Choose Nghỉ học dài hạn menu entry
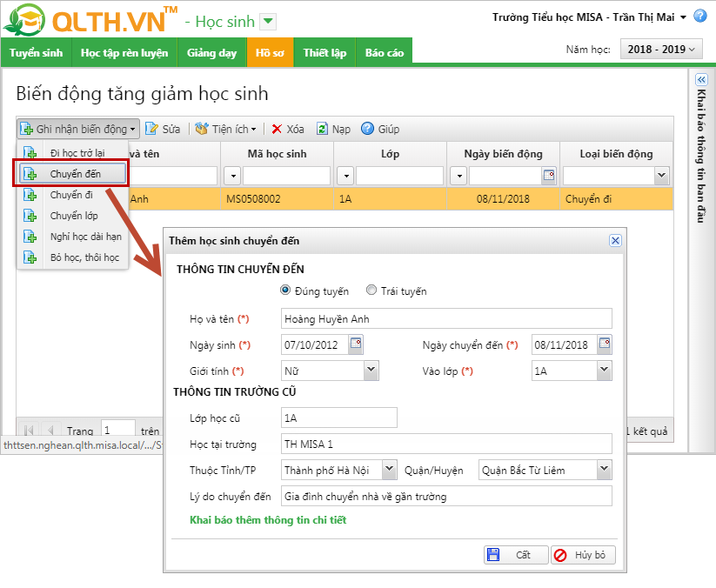Image resolution: width=716 pixels, height=588 pixels. (x=72, y=237)
